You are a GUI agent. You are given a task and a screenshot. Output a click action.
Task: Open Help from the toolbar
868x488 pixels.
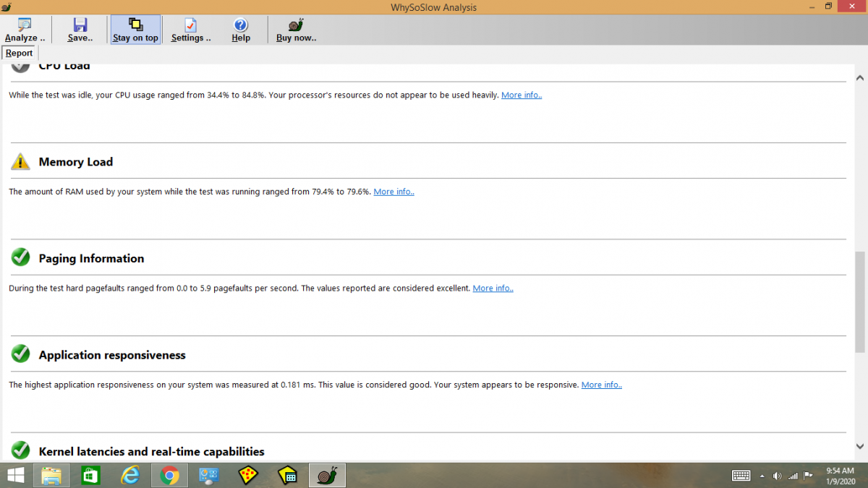point(241,30)
